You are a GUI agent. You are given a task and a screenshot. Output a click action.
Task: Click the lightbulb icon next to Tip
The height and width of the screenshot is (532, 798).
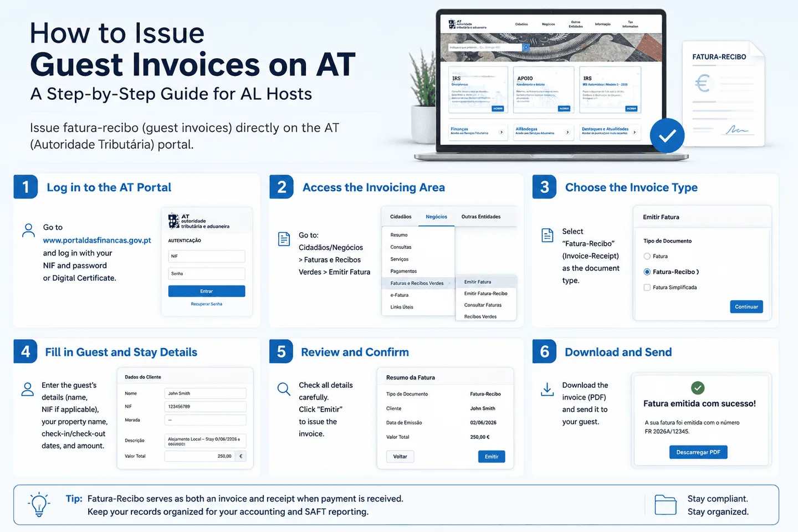[39, 504]
